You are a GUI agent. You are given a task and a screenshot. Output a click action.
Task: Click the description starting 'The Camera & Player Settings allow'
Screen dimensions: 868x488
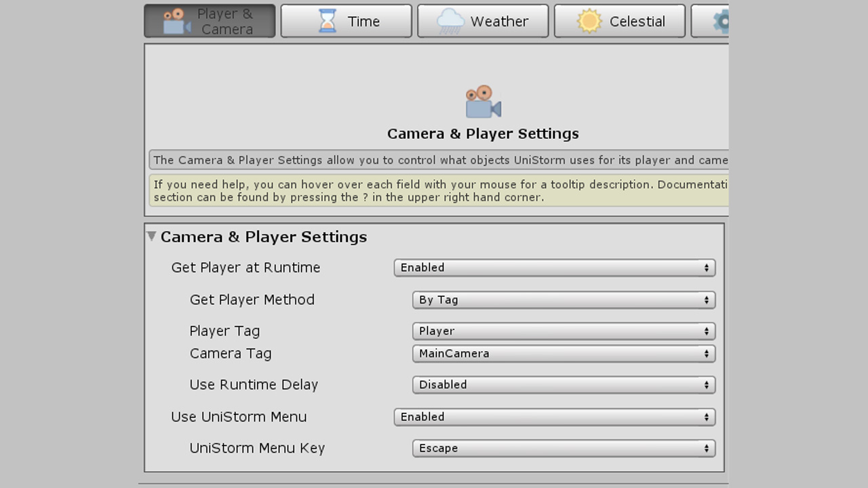pyautogui.click(x=439, y=160)
